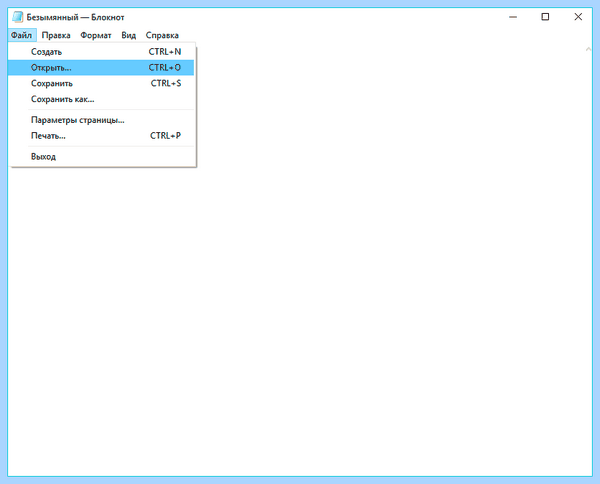
Task: Minimize the Notepad window
Action: 513,17
